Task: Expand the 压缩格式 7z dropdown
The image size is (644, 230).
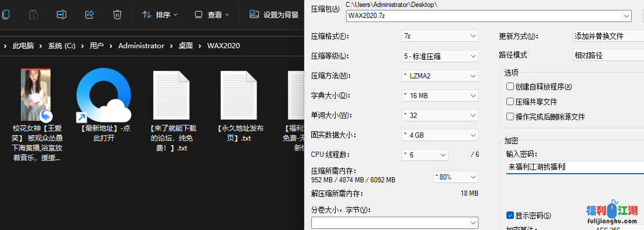Action: click(x=440, y=36)
